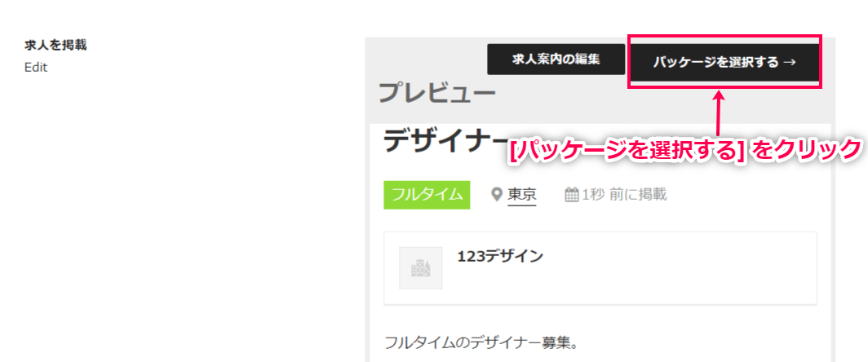Select the gray company logo placeholder thumbnail
The height and width of the screenshot is (362, 868).
(x=421, y=268)
